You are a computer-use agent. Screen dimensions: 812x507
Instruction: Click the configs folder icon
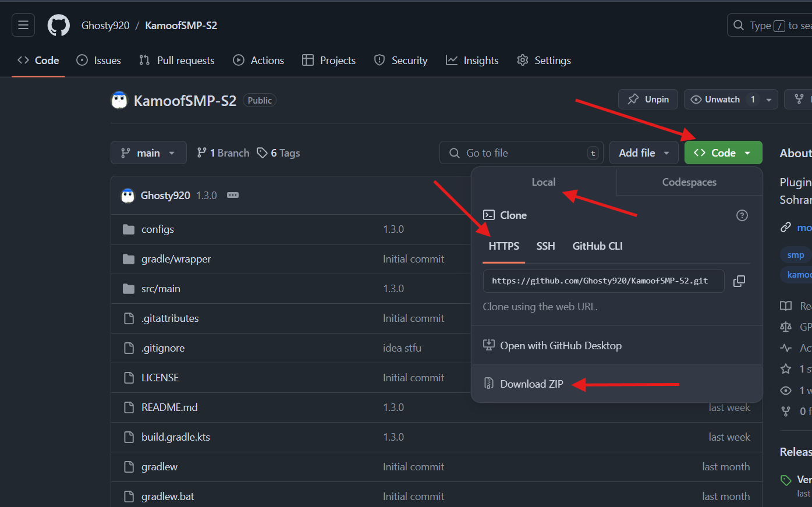(129, 229)
